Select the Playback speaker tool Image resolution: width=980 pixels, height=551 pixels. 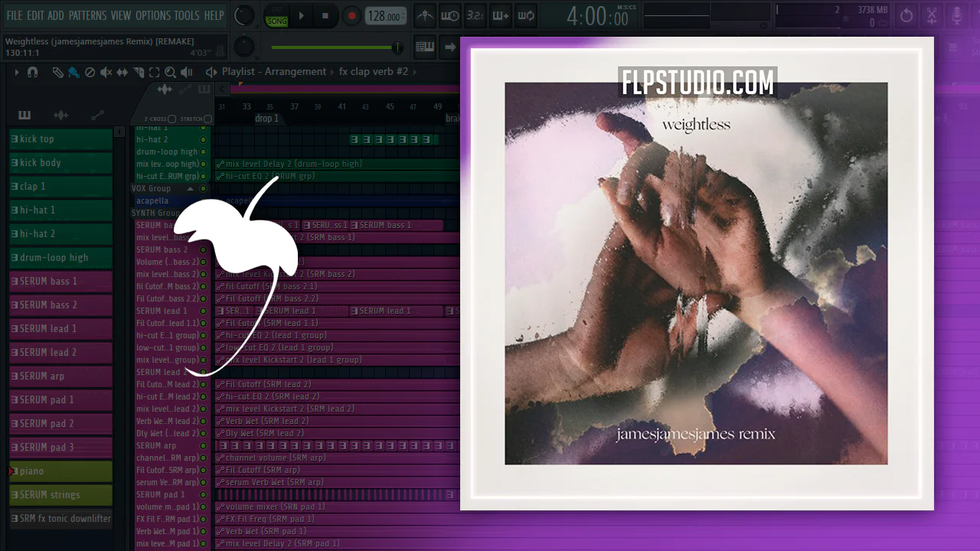tap(187, 73)
